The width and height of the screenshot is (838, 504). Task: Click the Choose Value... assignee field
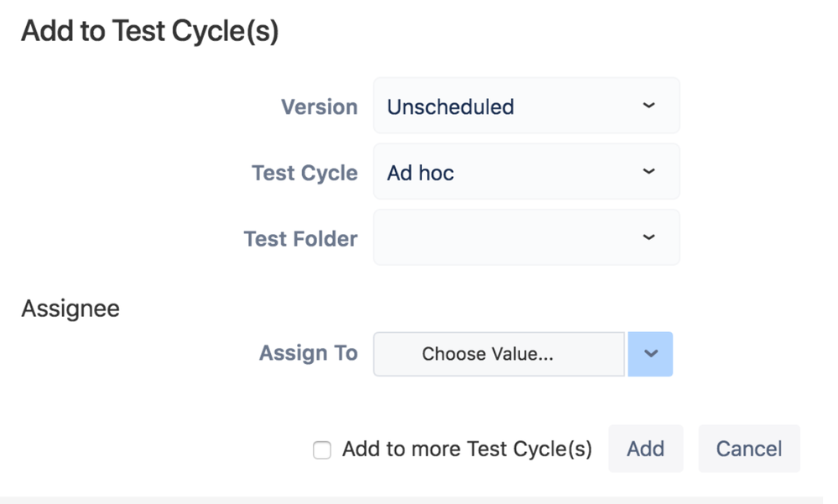[498, 354]
